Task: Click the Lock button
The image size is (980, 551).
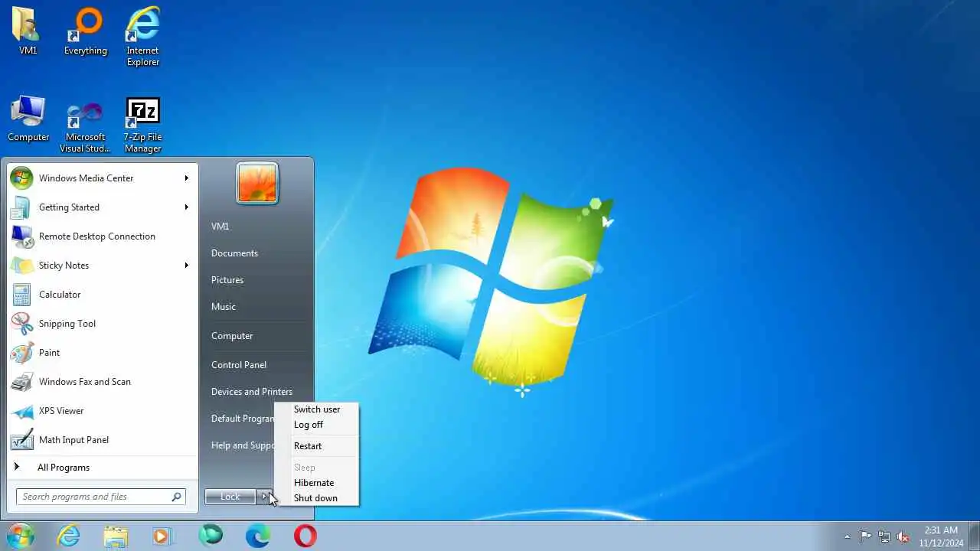Action: point(230,497)
